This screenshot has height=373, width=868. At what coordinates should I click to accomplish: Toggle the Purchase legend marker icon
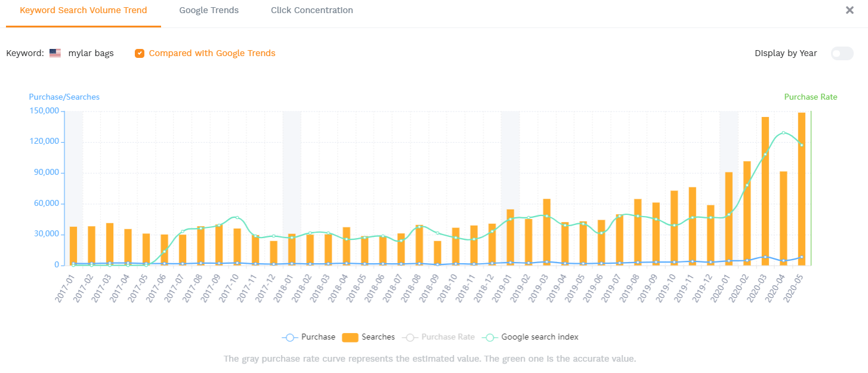290,337
